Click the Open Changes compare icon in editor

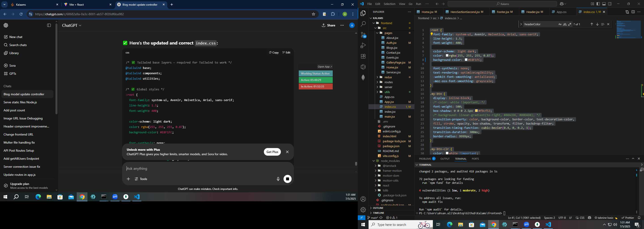tap(627, 12)
